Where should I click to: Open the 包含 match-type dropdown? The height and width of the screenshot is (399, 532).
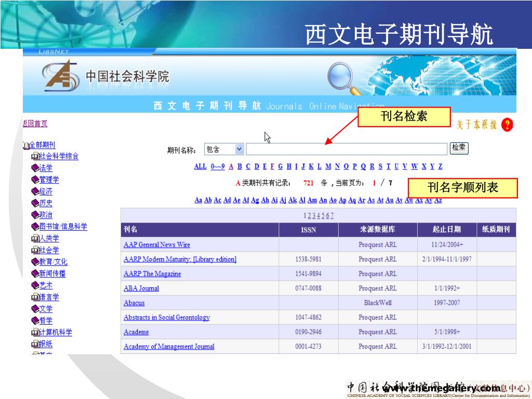224,149
